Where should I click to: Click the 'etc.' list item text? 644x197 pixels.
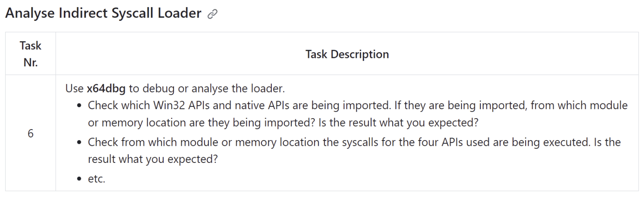tap(96, 178)
